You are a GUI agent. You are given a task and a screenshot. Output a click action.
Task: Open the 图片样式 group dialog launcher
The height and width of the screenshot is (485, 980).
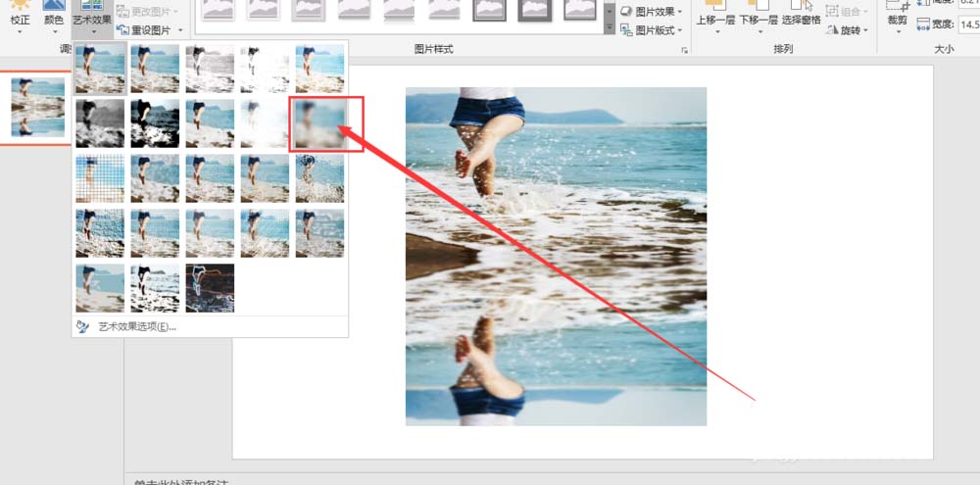coord(684,50)
